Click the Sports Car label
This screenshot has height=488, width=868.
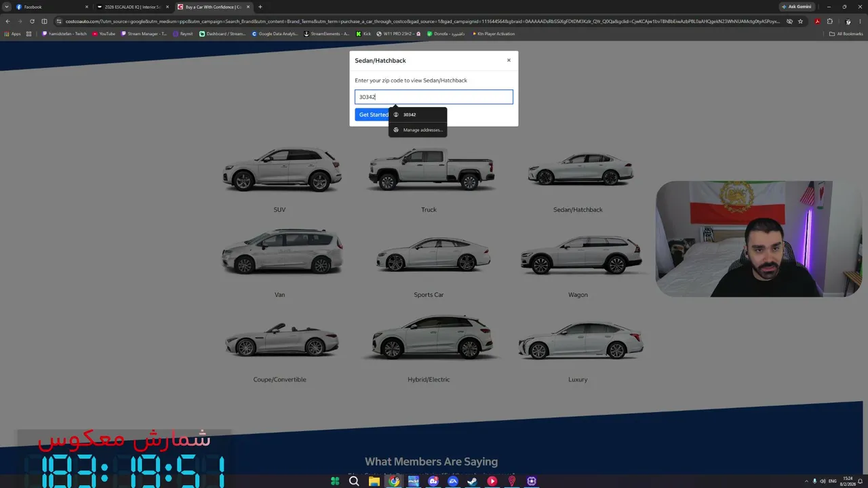[x=429, y=295]
